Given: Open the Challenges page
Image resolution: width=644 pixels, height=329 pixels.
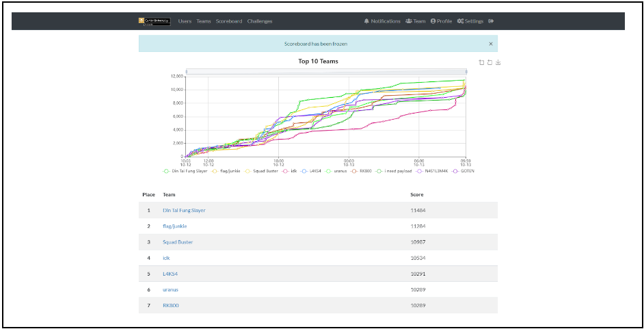Looking at the screenshot, I should click(260, 21).
